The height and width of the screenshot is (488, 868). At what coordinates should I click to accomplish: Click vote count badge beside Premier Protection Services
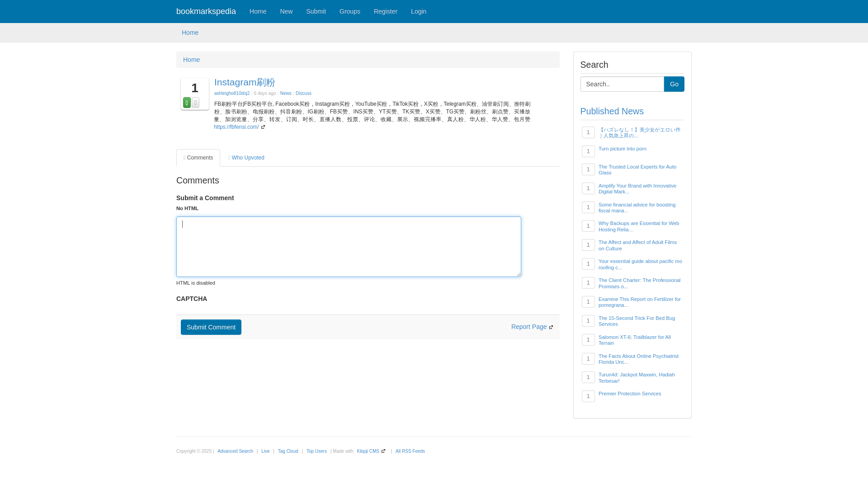pos(588,396)
